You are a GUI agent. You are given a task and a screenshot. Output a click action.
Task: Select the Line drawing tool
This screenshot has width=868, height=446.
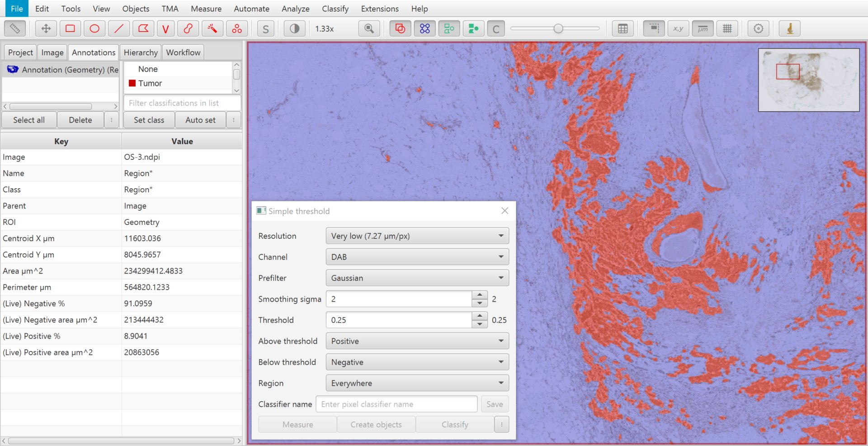119,28
